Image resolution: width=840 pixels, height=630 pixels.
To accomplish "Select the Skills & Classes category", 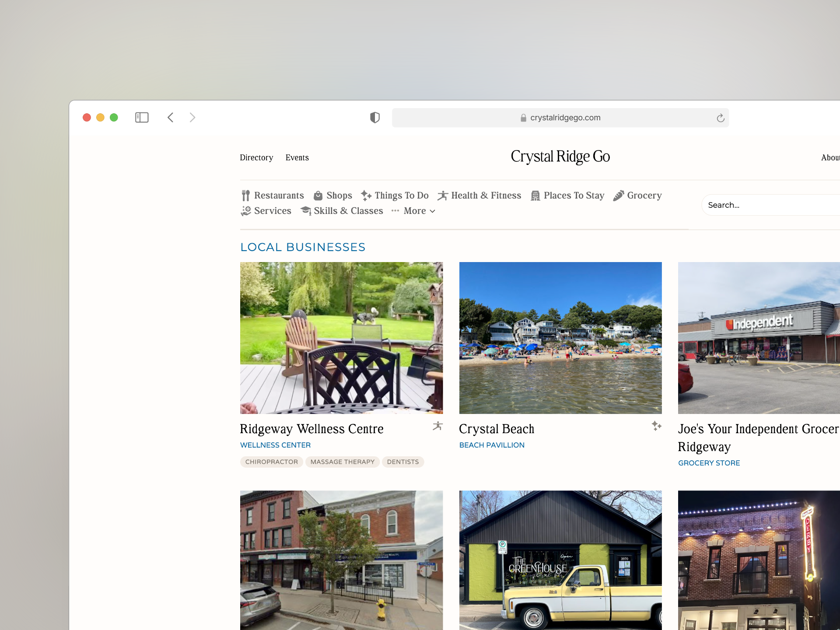I will tap(348, 211).
